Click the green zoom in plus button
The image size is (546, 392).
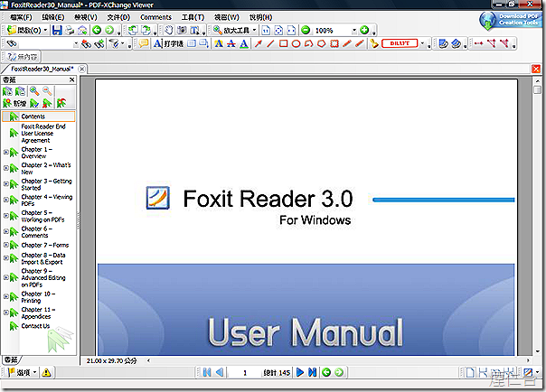(x=364, y=31)
